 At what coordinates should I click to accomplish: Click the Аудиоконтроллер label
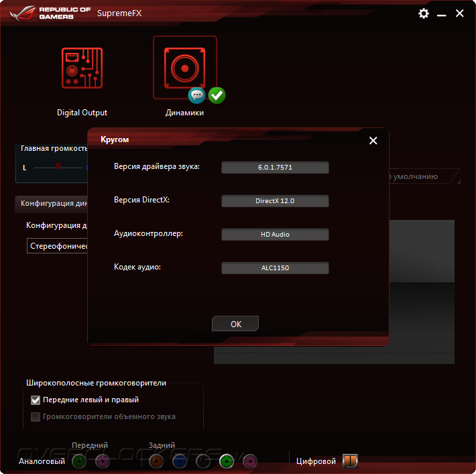click(x=148, y=233)
